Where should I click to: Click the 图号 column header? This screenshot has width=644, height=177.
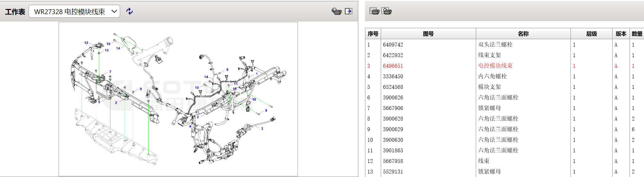point(428,34)
